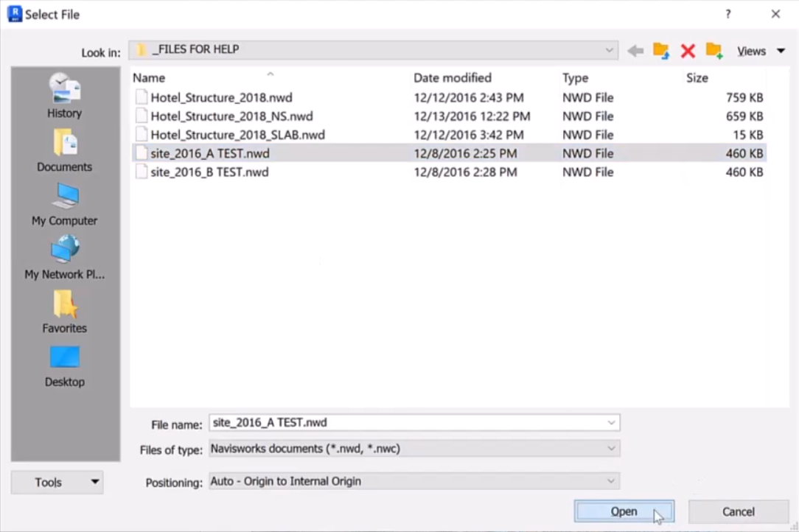Click the Revit app icon in title bar

pyautogui.click(x=15, y=14)
